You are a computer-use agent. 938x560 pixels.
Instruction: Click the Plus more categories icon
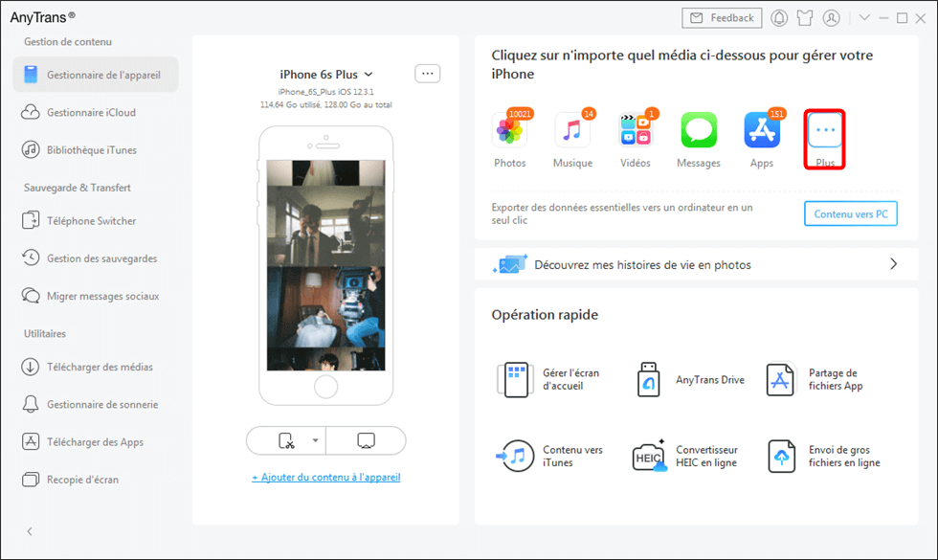(x=825, y=130)
